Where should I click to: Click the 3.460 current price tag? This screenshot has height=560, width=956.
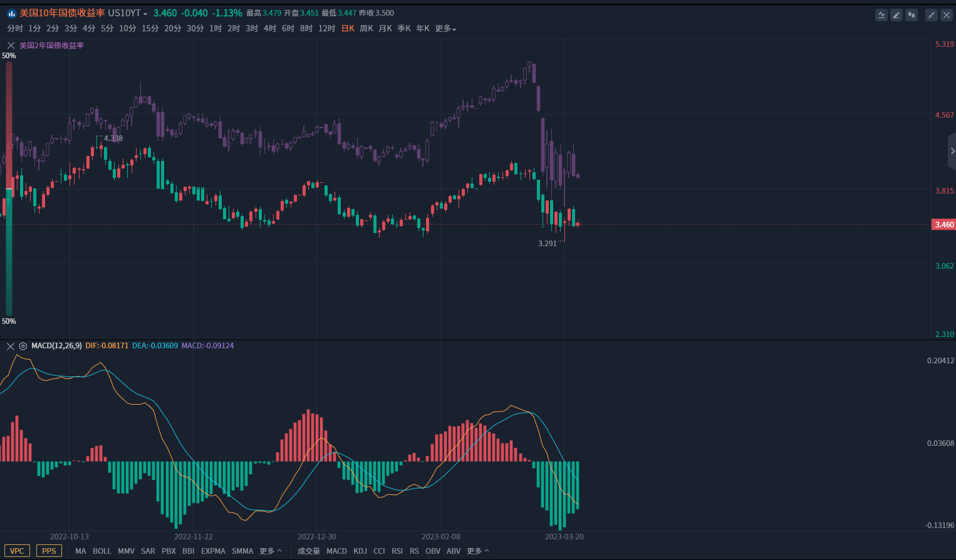click(x=945, y=224)
